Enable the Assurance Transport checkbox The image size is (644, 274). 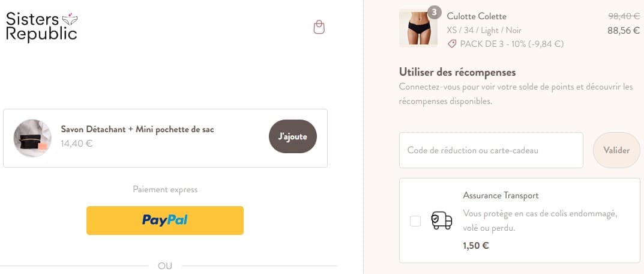tap(415, 221)
